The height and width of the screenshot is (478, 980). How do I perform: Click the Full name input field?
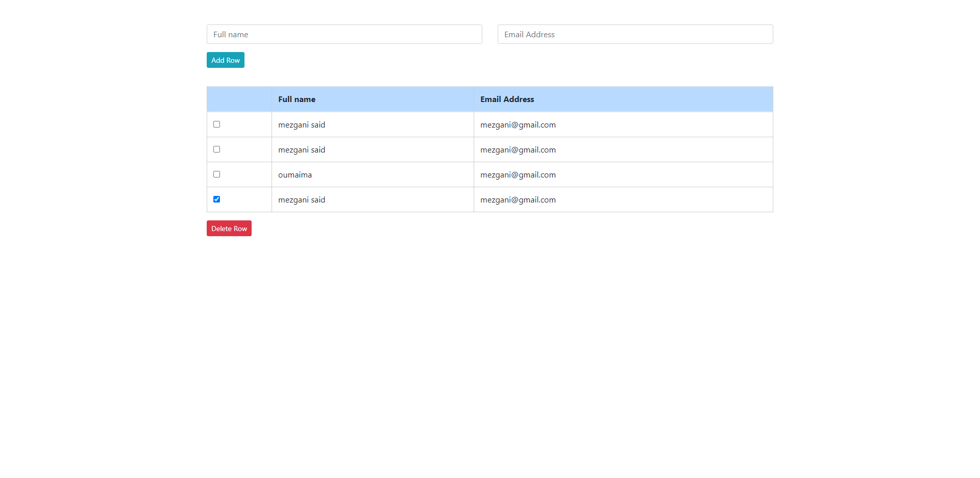click(344, 34)
